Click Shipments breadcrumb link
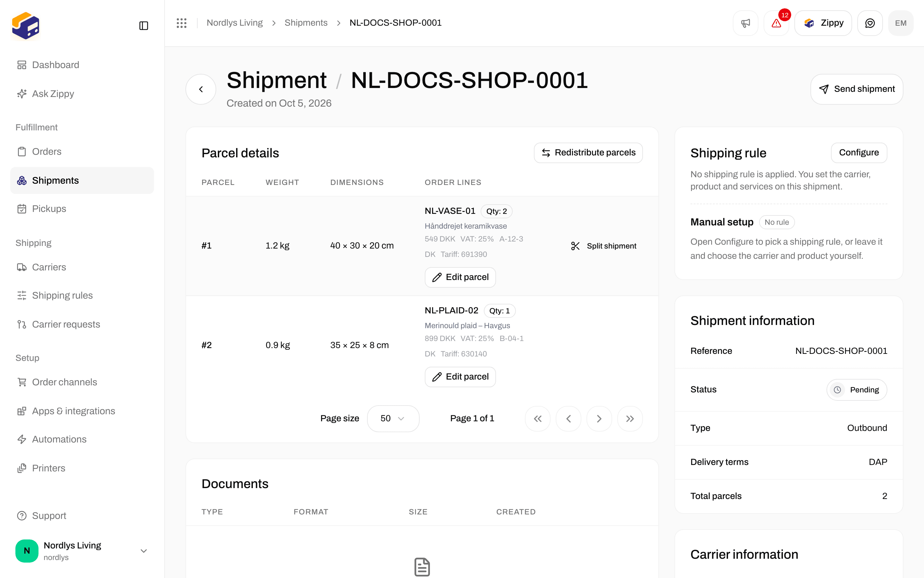 tap(306, 23)
